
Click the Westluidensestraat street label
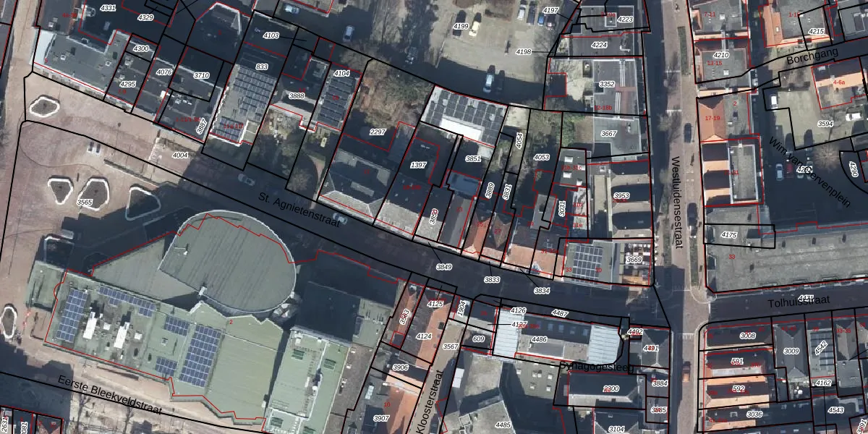(x=676, y=203)
